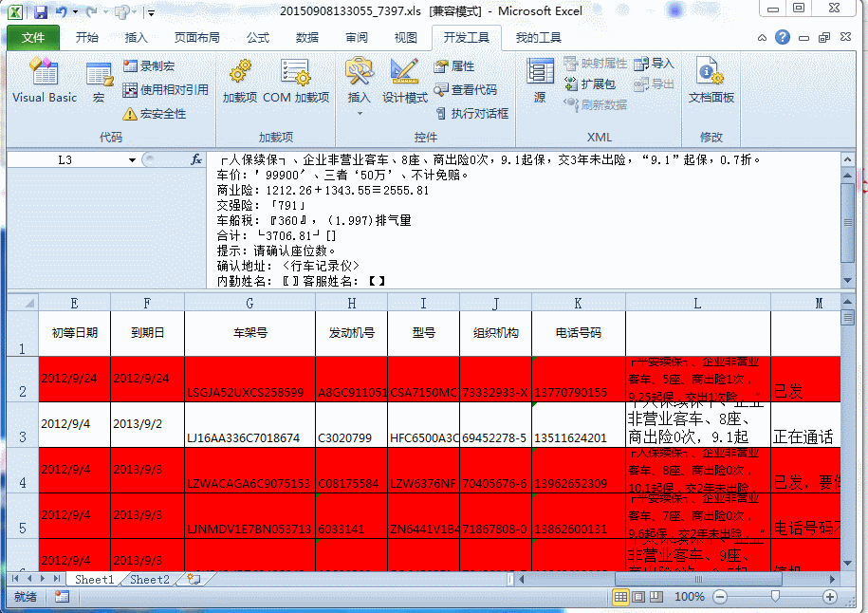Image resolution: width=868 pixels, height=613 pixels.
Task: Toggle 设计模式 design mode
Action: (x=405, y=81)
